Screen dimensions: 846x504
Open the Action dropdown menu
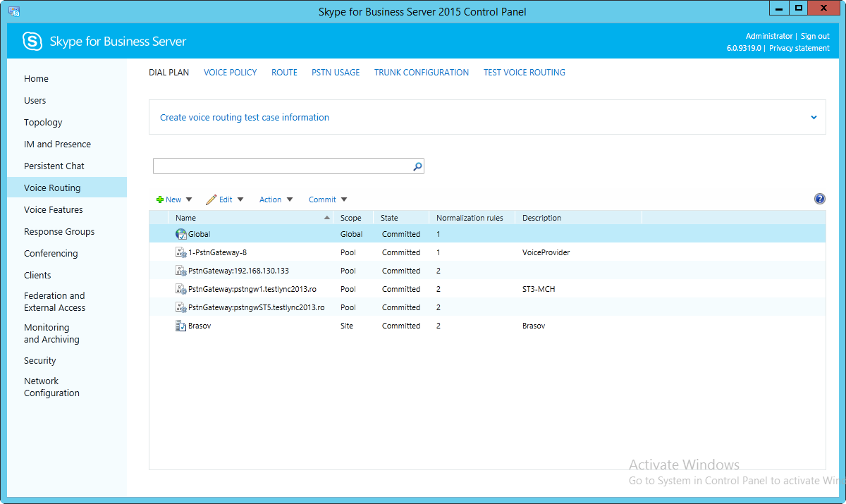coord(276,199)
